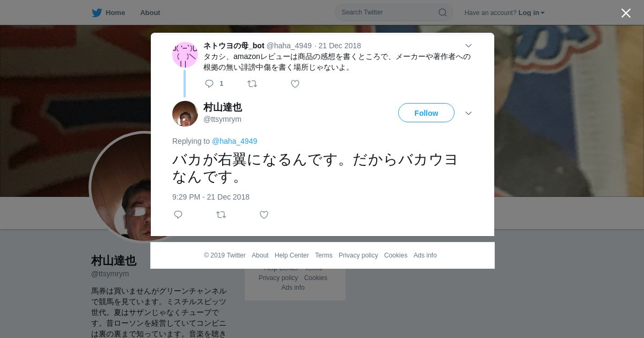Open 村山達也's avatar in the tweet
The width and height of the screenshot is (644, 338).
pos(185,114)
